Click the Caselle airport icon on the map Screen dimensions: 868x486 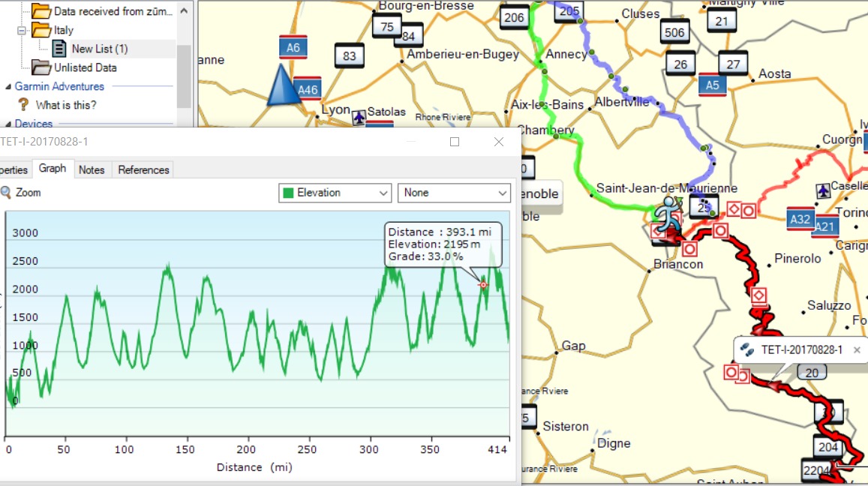click(x=823, y=191)
